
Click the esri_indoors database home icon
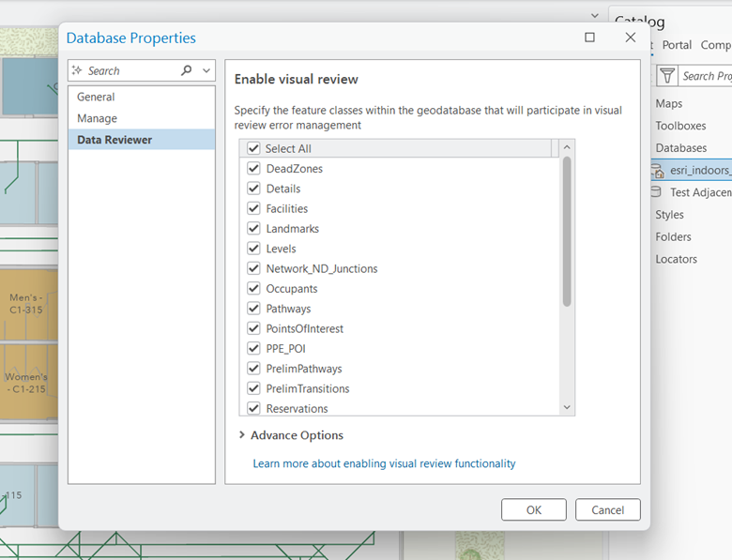pyautogui.click(x=658, y=171)
